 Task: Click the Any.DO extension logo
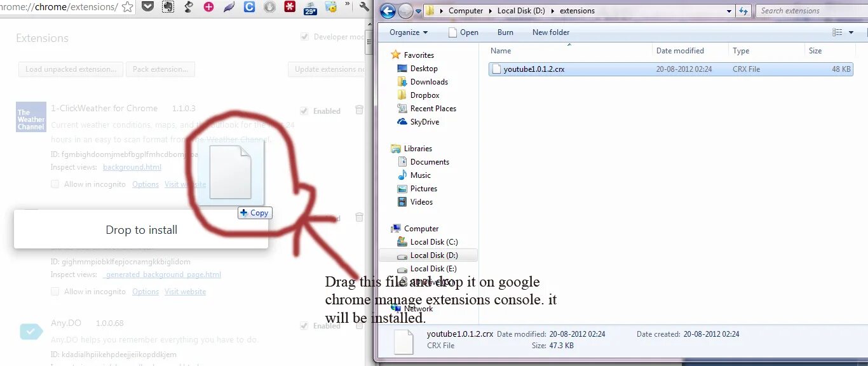[31, 332]
